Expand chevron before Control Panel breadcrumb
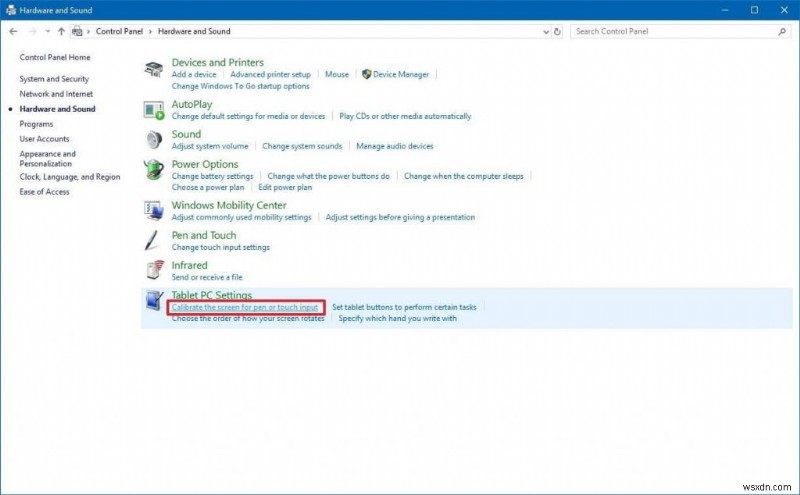 click(x=89, y=31)
